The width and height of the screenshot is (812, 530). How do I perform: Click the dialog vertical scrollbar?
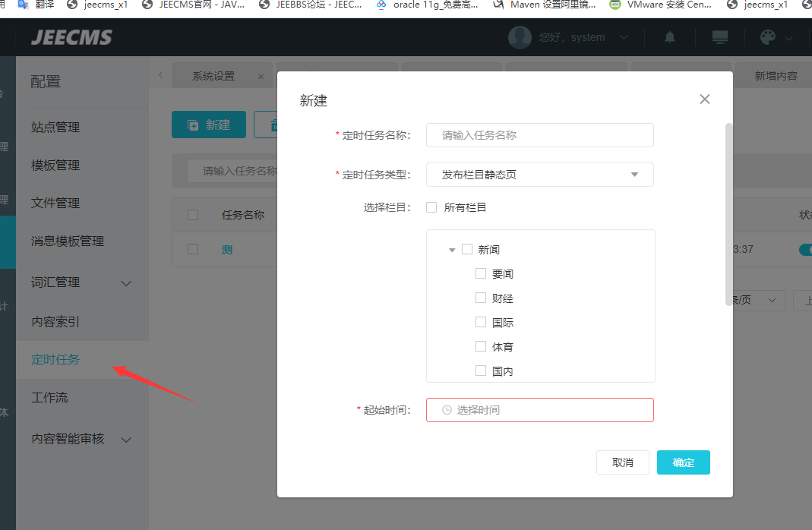point(729,214)
